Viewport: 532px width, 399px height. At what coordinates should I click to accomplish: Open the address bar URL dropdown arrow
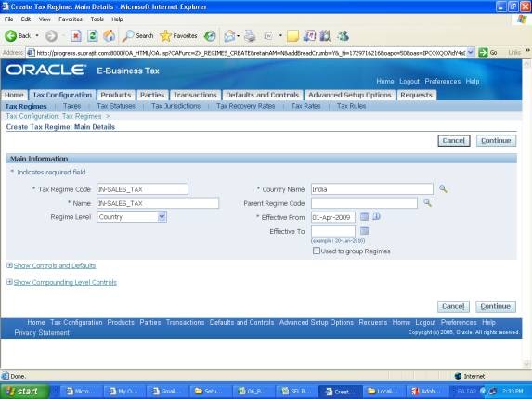(x=470, y=52)
